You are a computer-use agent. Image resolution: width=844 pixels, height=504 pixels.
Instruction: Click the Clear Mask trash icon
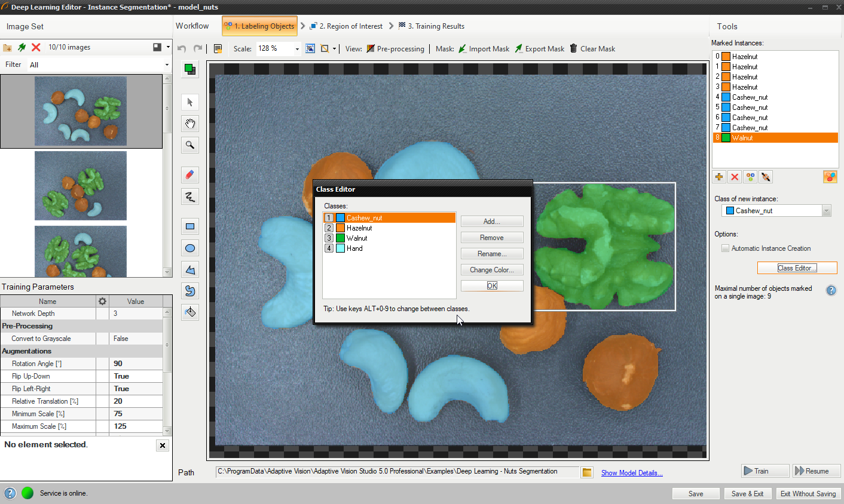(x=574, y=48)
